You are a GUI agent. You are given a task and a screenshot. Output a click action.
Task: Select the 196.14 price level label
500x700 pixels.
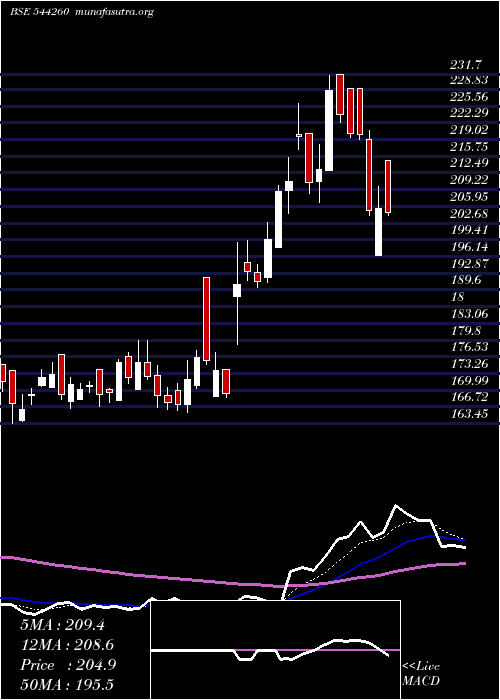click(x=469, y=246)
